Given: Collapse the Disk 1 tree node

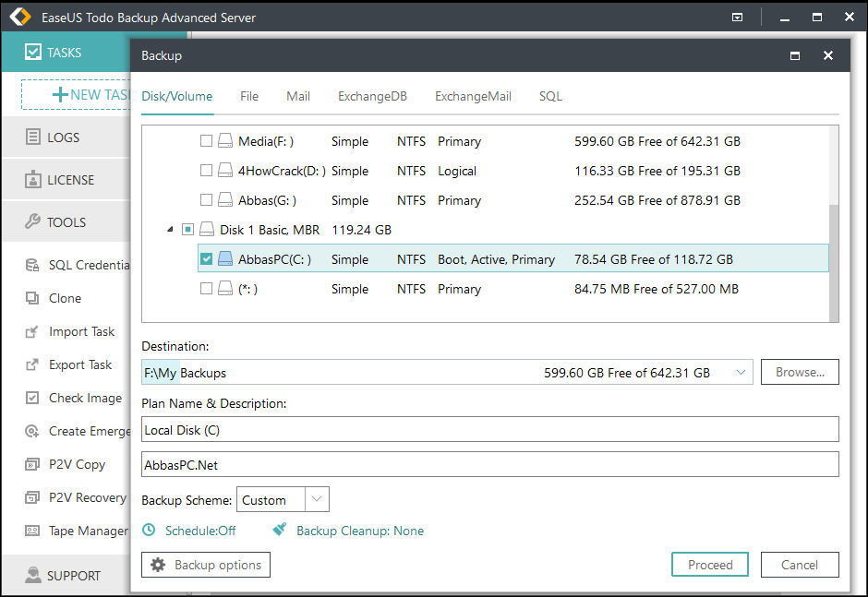Looking at the screenshot, I should pyautogui.click(x=170, y=229).
